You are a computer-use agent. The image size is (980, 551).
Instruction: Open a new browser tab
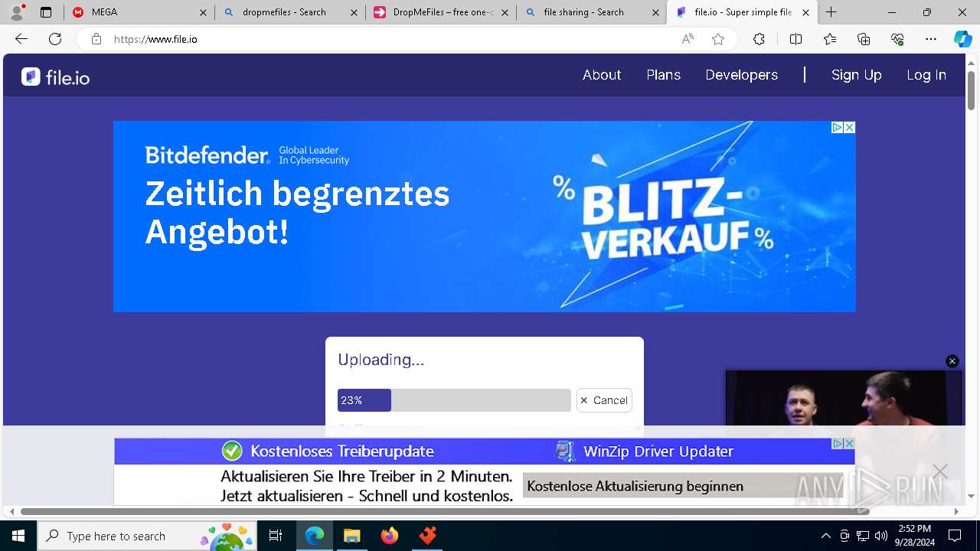(831, 12)
